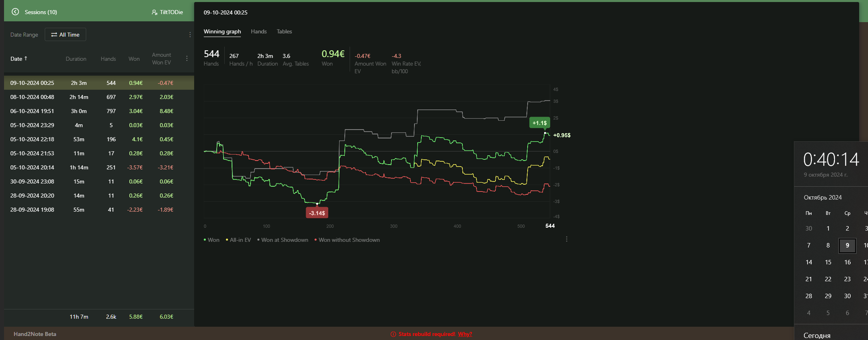This screenshot has width=868, height=340.
Task: Click the -0.47€ Amount Won EV value
Action: pyautogui.click(x=363, y=56)
